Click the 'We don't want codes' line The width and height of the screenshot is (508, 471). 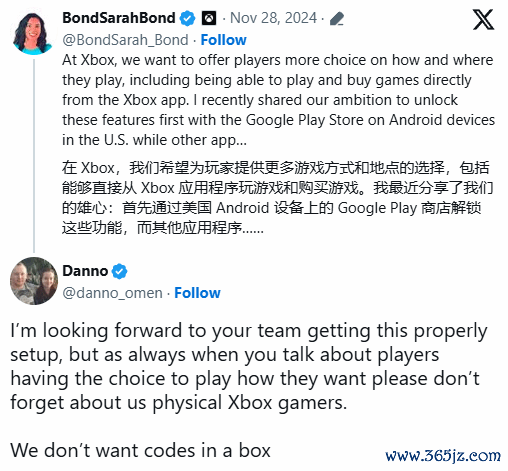coord(140,450)
